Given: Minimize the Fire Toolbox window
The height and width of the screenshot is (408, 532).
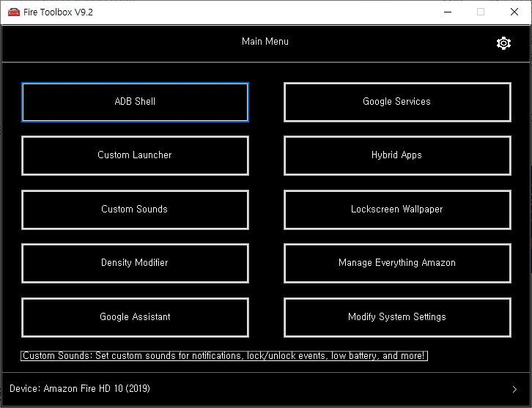Looking at the screenshot, I should pos(448,12).
